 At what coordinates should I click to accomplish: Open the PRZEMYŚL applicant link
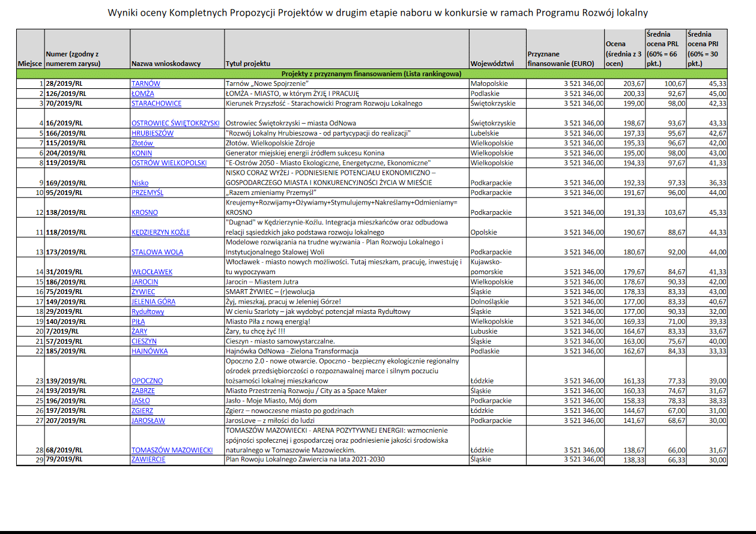pos(147,193)
